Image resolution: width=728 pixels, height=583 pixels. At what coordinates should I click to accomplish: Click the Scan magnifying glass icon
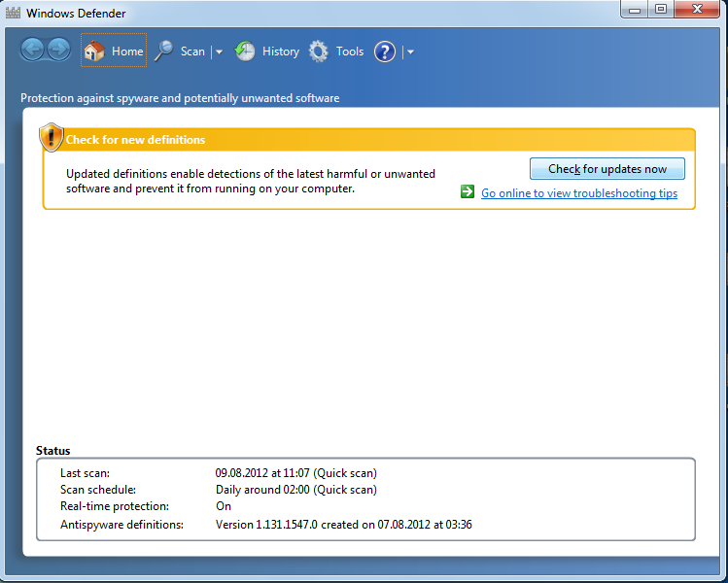tap(164, 51)
